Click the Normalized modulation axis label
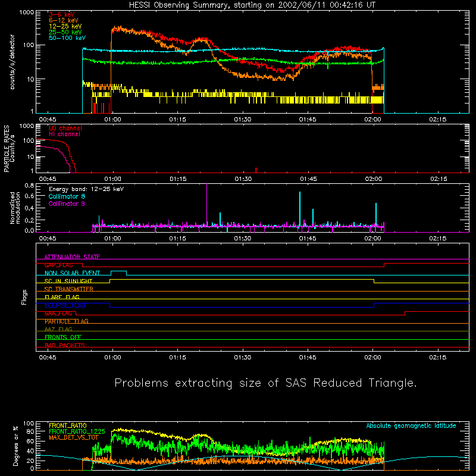This screenshot has height=476, width=476. 15,208
